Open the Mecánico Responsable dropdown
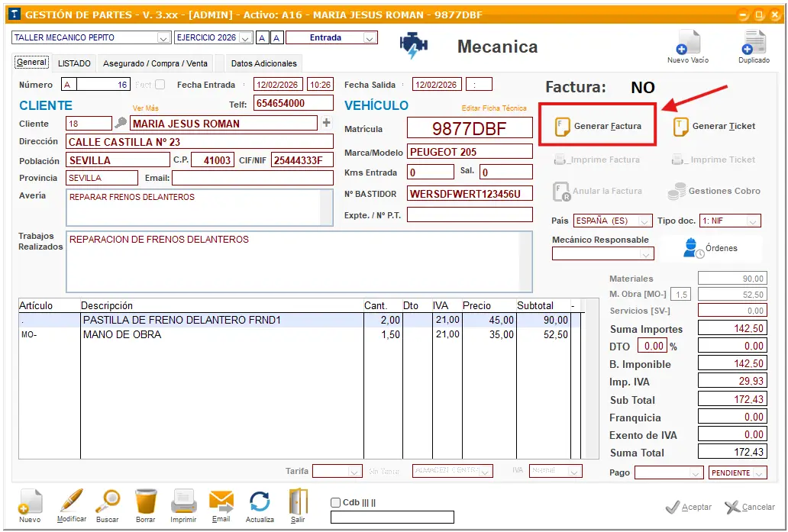This screenshot has height=532, width=788. tap(646, 254)
